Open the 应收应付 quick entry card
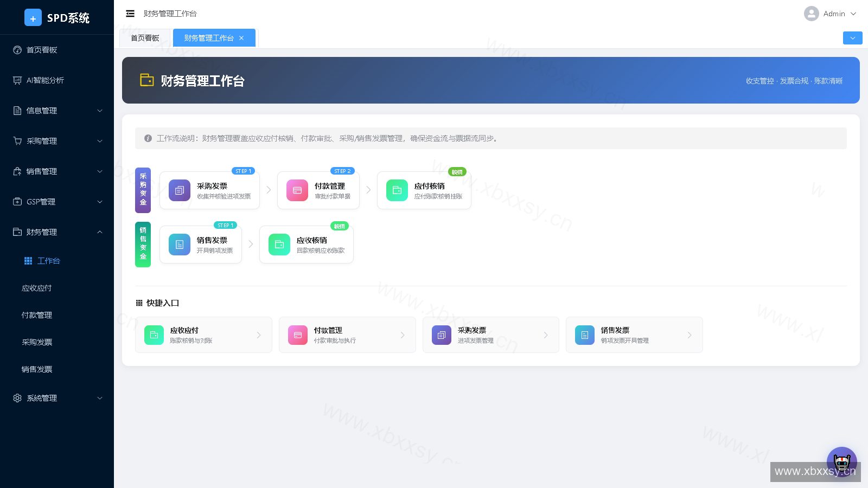This screenshot has width=868, height=488. [x=203, y=335]
